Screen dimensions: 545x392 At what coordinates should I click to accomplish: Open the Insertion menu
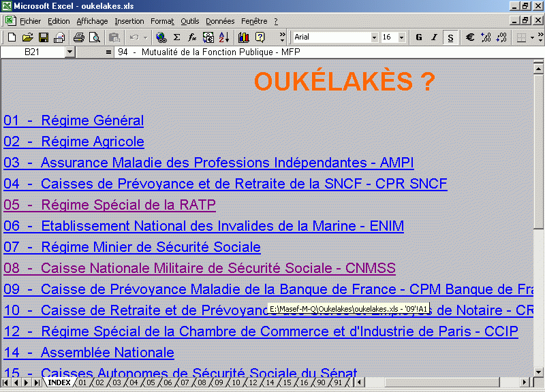click(129, 21)
